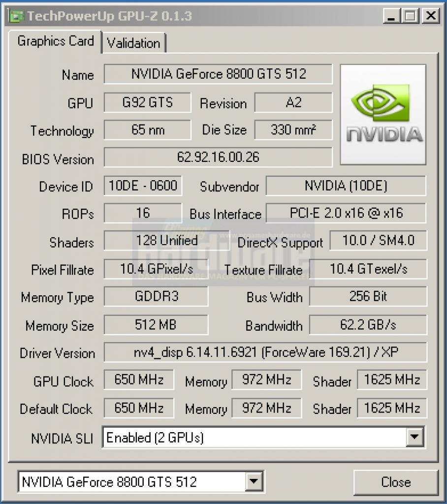This screenshot has width=447, height=504.
Task: Select the Graphics Card tab
Action: pyautogui.click(x=55, y=41)
